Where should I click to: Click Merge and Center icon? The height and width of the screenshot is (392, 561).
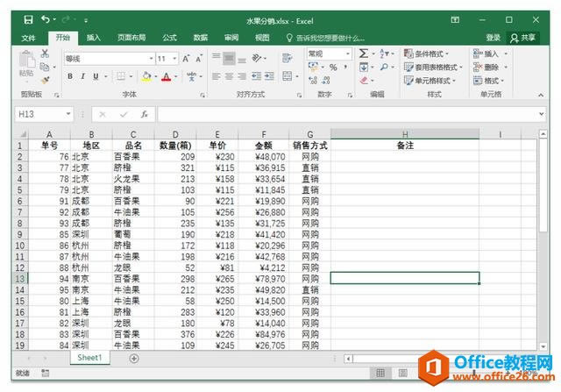pyautogui.click(x=288, y=76)
